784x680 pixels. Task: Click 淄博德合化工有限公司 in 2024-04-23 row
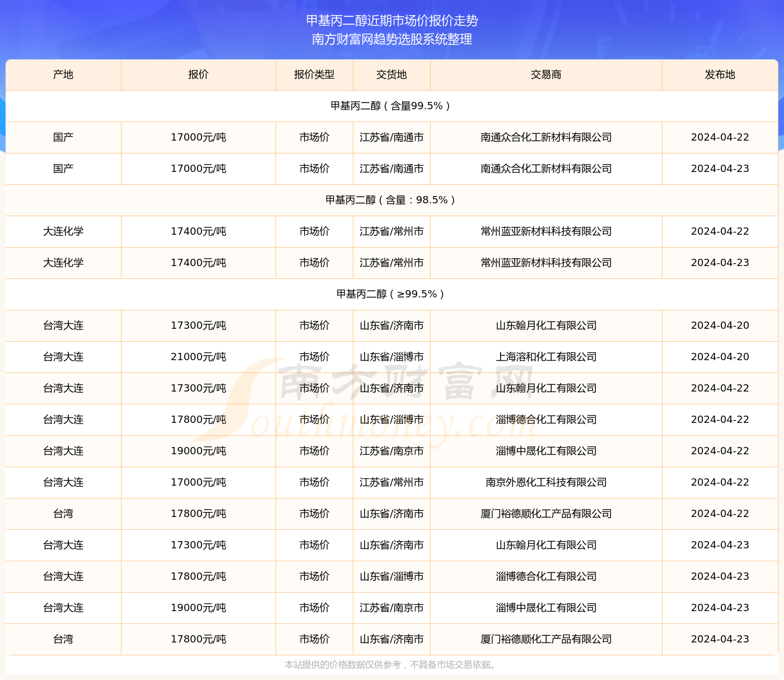(x=546, y=576)
